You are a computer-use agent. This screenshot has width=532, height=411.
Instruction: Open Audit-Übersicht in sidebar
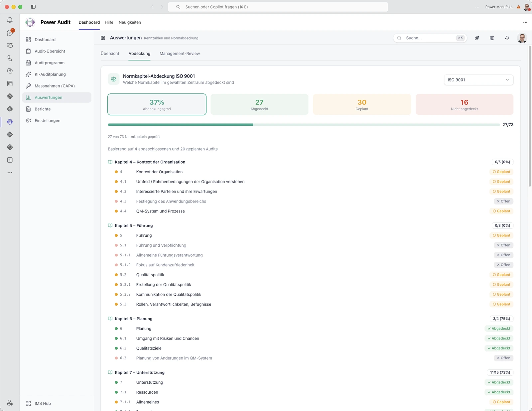click(x=57, y=51)
